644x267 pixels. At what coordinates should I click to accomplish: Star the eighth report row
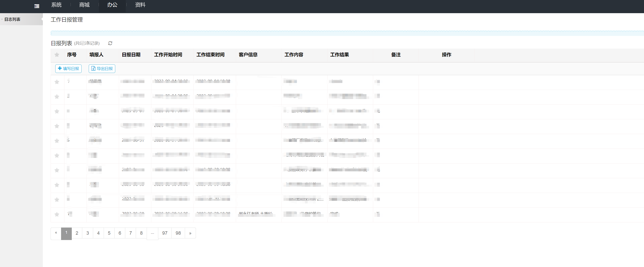pos(57,185)
